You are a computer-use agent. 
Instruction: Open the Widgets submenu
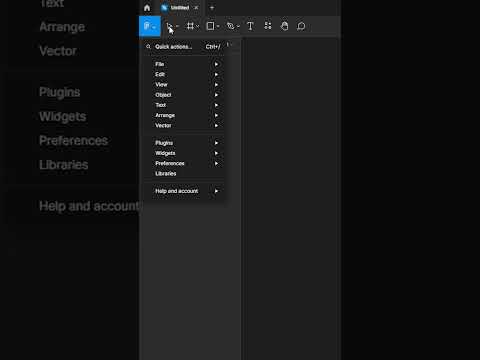coord(184,153)
